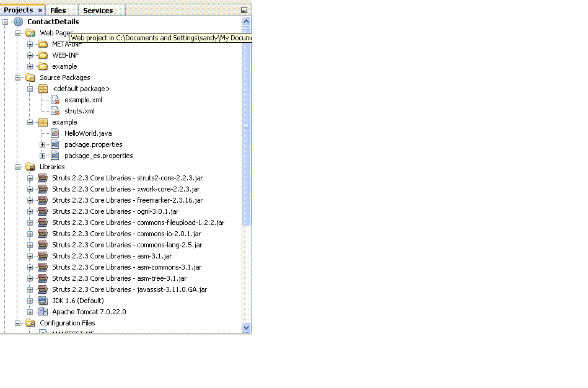Image resolution: width=588 pixels, height=388 pixels.
Task: Click the asm-3.1.jar library icon
Action: coord(43,256)
